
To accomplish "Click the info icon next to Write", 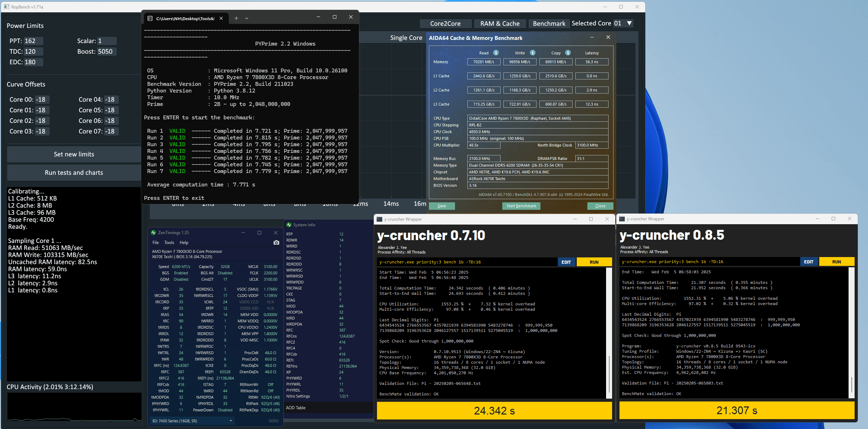I will (533, 53).
